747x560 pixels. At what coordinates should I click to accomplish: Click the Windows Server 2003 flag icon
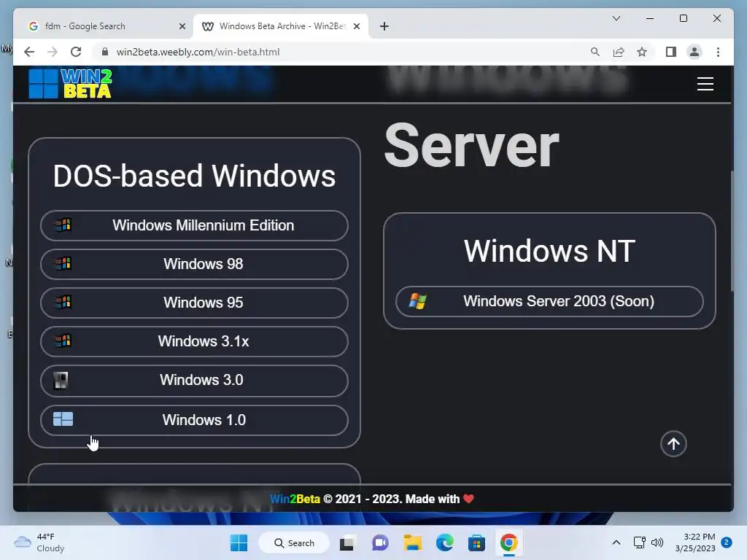click(x=418, y=301)
